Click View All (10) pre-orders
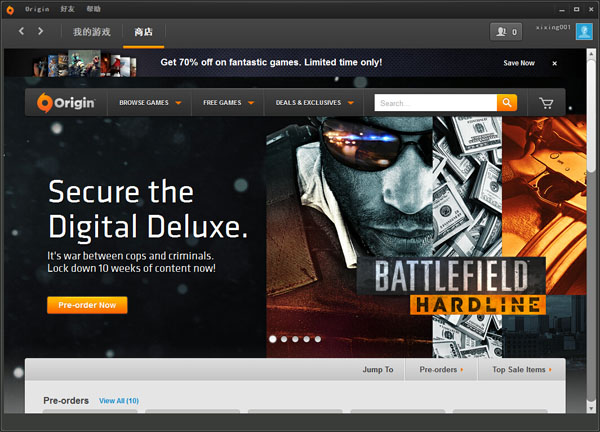The width and height of the screenshot is (600, 432). tap(119, 401)
